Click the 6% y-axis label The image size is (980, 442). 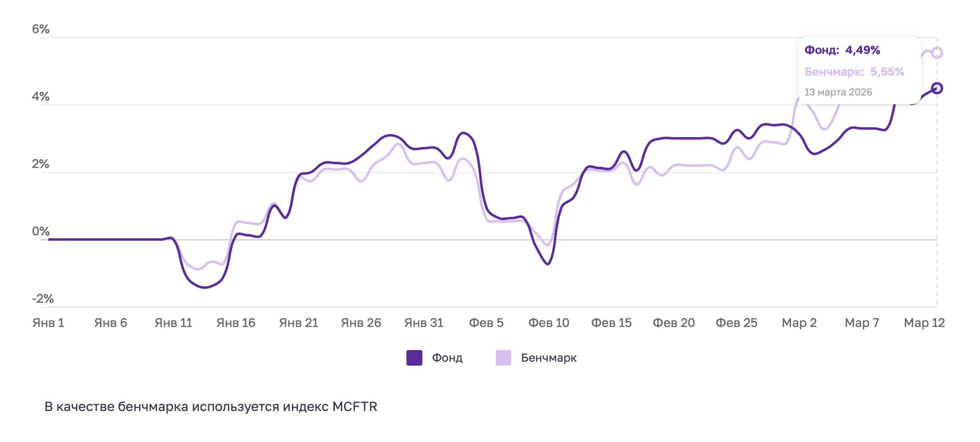click(x=41, y=29)
